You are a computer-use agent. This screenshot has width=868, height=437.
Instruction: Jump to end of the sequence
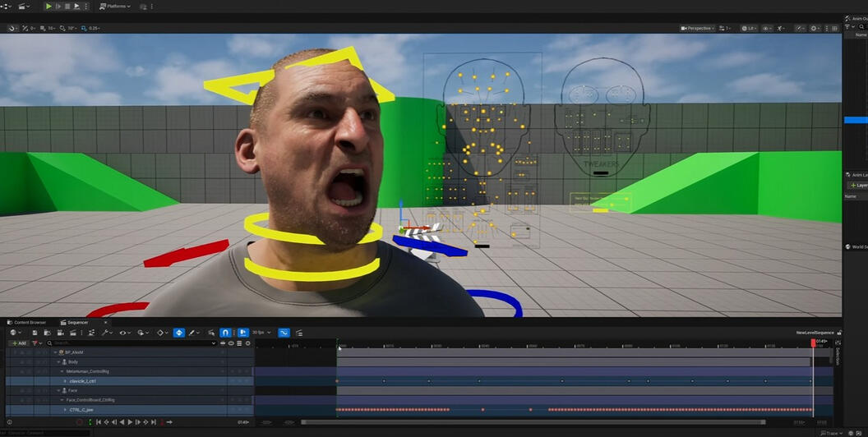[x=154, y=422]
